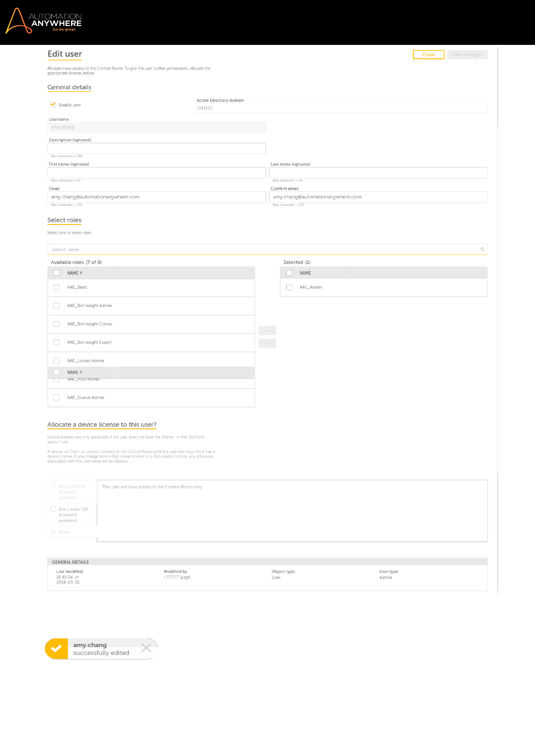
Task: Click the CRTEST\jugal modified by value
Action: [177, 577]
